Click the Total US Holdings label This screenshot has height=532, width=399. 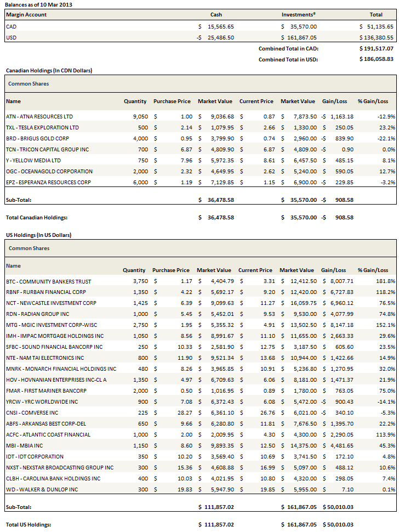pyautogui.click(x=28, y=524)
